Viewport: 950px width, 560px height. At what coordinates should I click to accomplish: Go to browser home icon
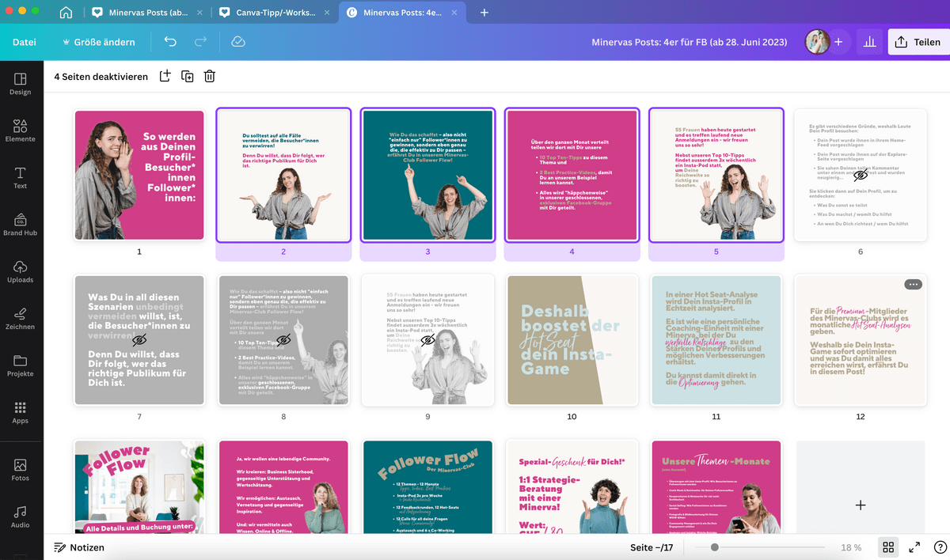pyautogui.click(x=66, y=13)
